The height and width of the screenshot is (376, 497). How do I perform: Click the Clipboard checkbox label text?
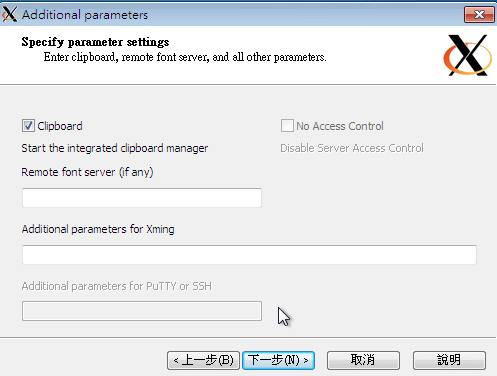point(60,126)
